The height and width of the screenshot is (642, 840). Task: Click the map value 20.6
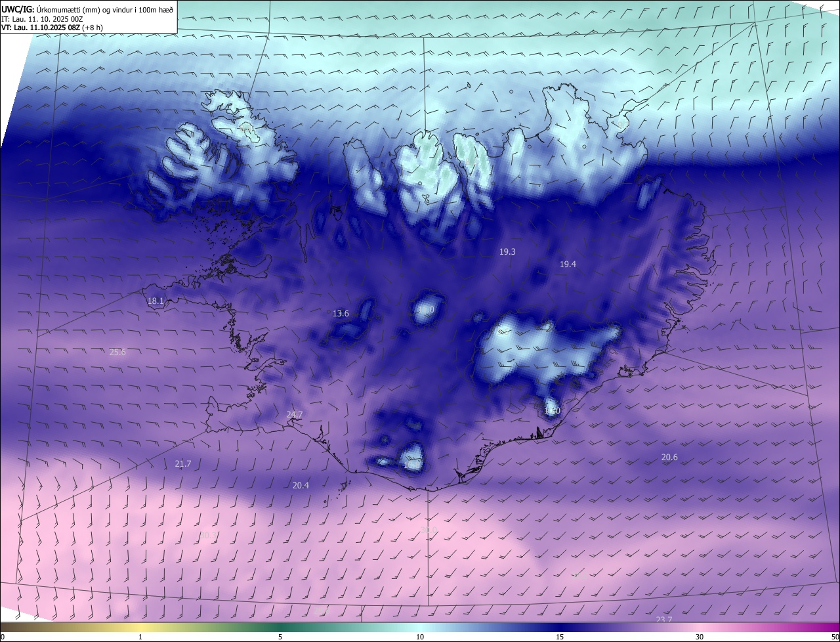669,457
